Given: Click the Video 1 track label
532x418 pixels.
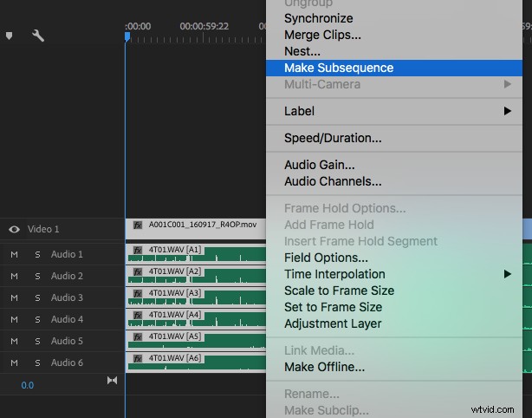Looking at the screenshot, I should click(x=43, y=229).
